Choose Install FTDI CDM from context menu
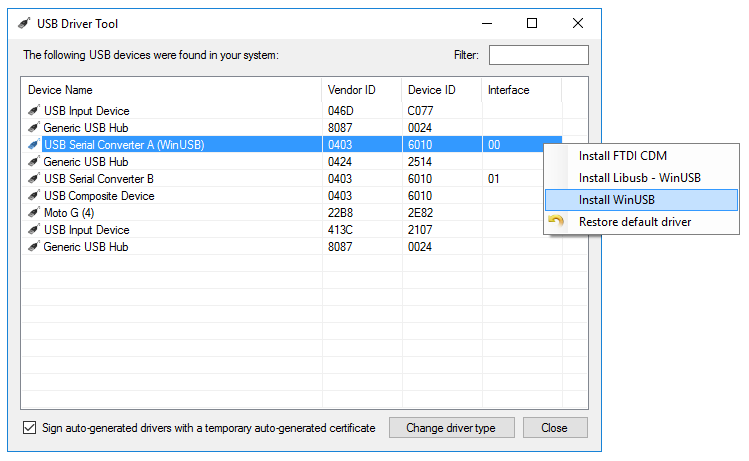The width and height of the screenshot is (749, 461). point(622,156)
